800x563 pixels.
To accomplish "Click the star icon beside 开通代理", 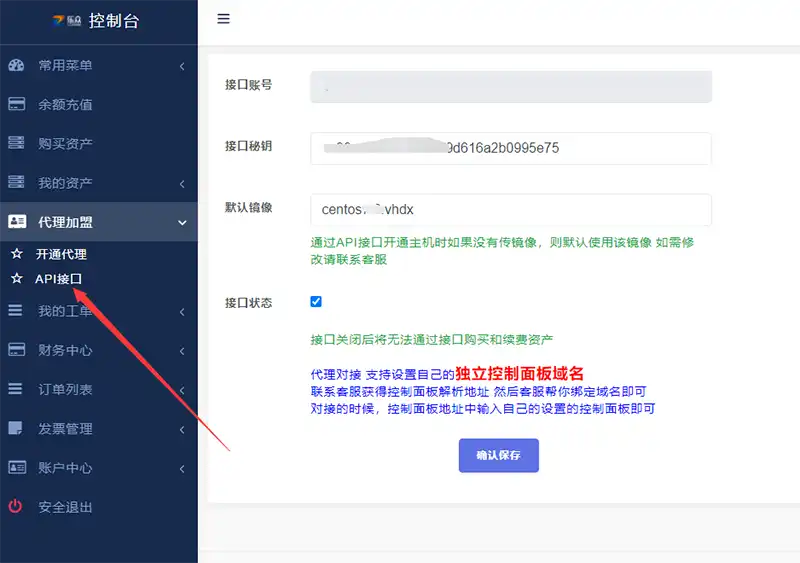I will point(16,254).
